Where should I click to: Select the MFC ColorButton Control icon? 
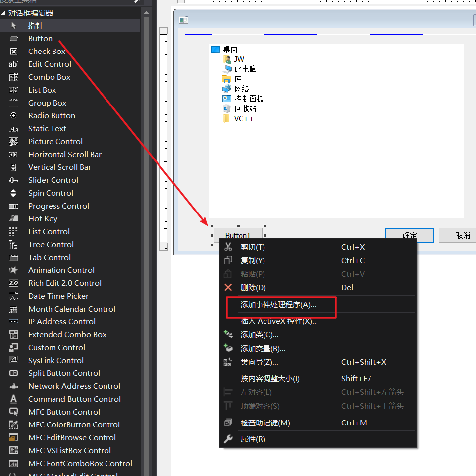pos(14,424)
